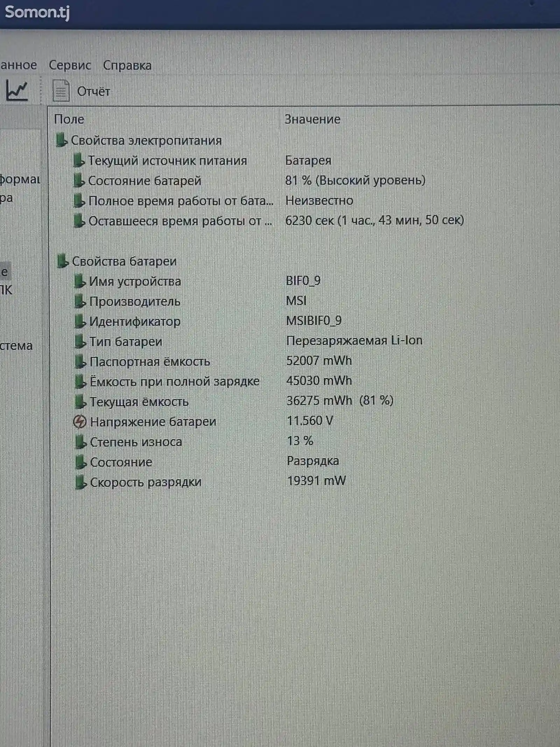Select the Текущий источник питания row
This screenshot has height=747, width=560.
pyautogui.click(x=168, y=160)
